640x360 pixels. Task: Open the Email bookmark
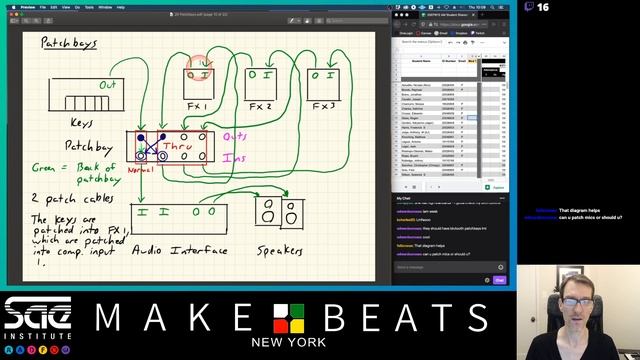coord(441,33)
